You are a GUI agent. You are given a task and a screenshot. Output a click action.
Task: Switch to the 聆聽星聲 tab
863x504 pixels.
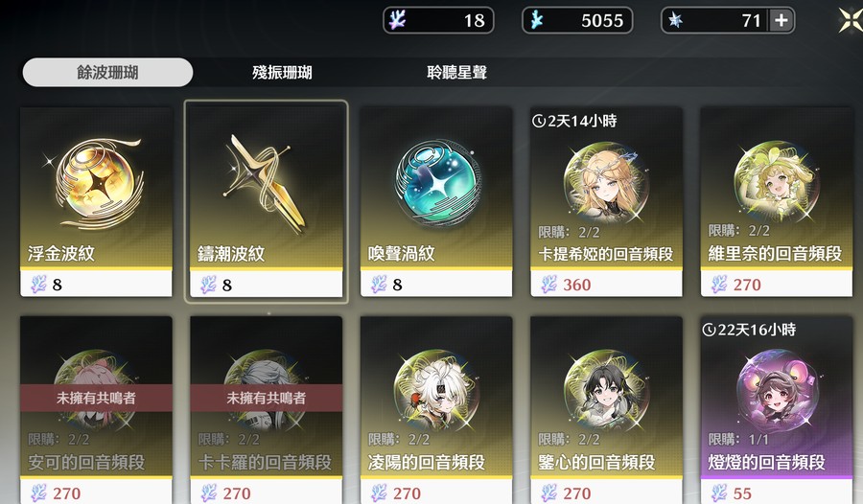456,72
